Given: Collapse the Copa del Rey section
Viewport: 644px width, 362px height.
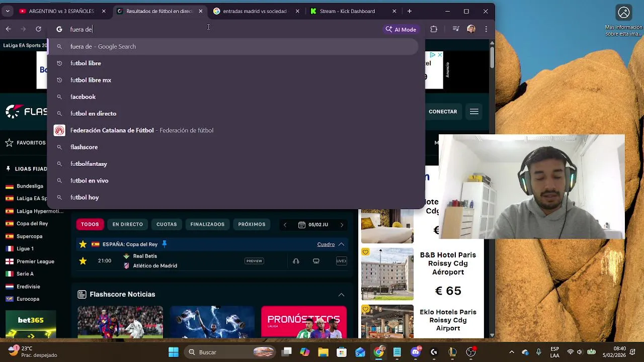Looking at the screenshot, I should pyautogui.click(x=341, y=244).
